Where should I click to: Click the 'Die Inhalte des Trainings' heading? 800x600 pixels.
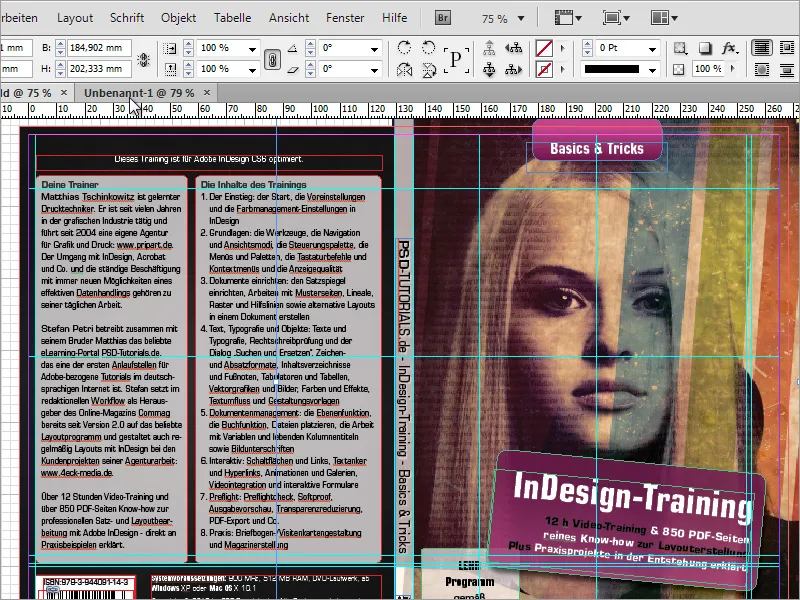tap(254, 185)
